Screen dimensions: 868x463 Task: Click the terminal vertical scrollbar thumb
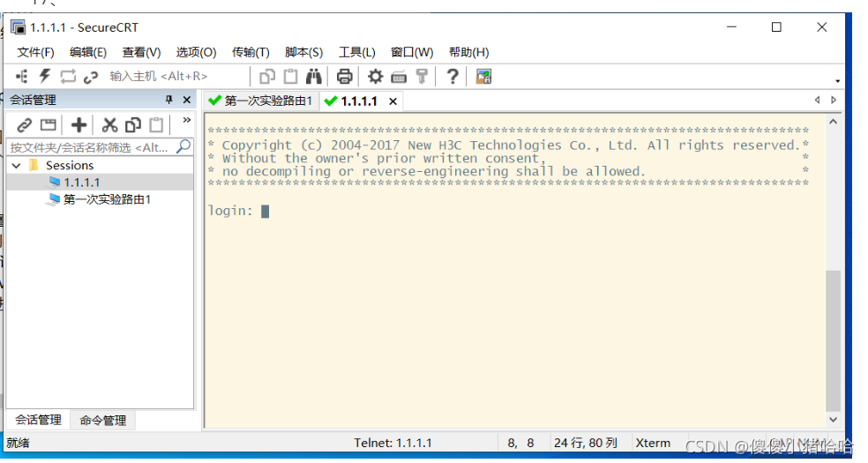pos(833,340)
